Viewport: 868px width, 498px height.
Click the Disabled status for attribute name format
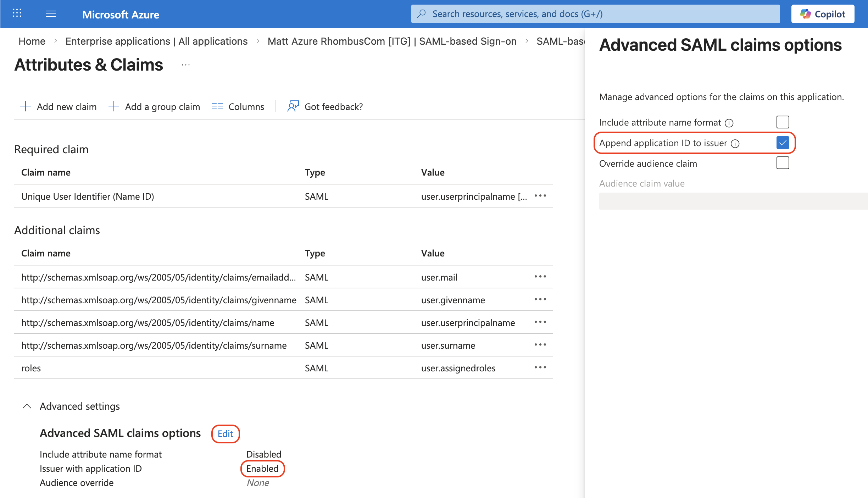(x=264, y=454)
